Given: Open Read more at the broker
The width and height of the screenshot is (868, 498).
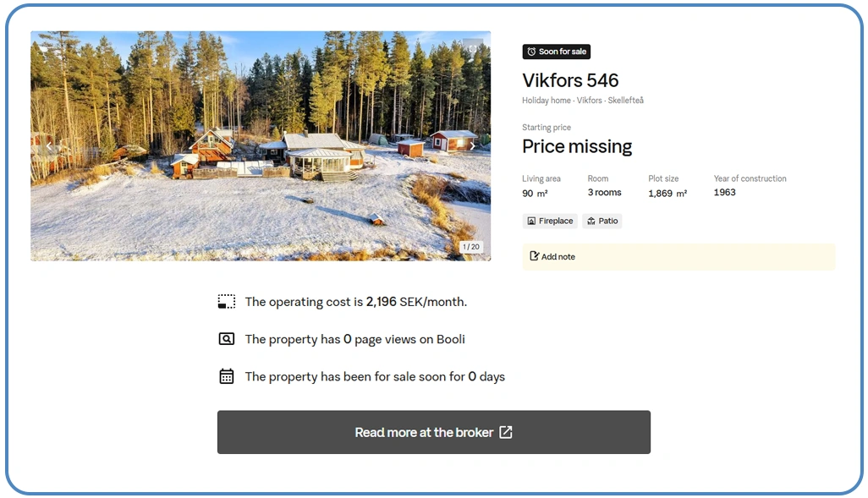Looking at the screenshot, I should click(x=433, y=432).
